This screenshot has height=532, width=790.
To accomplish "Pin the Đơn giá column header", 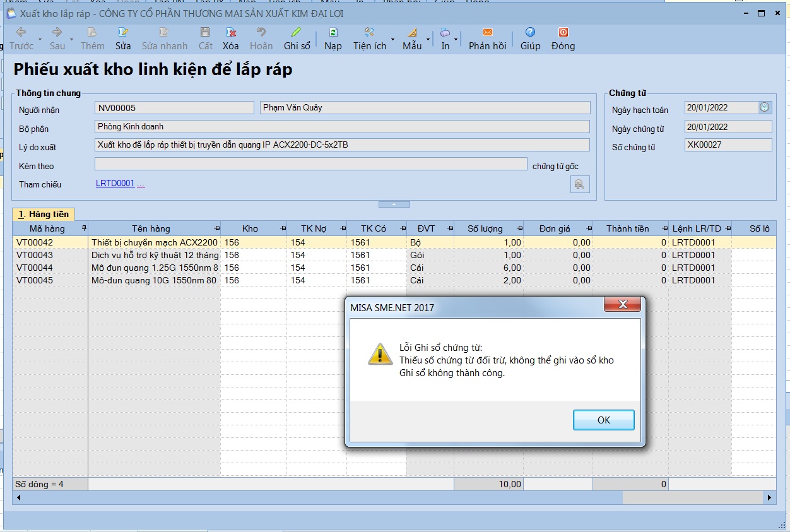I will tap(588, 228).
